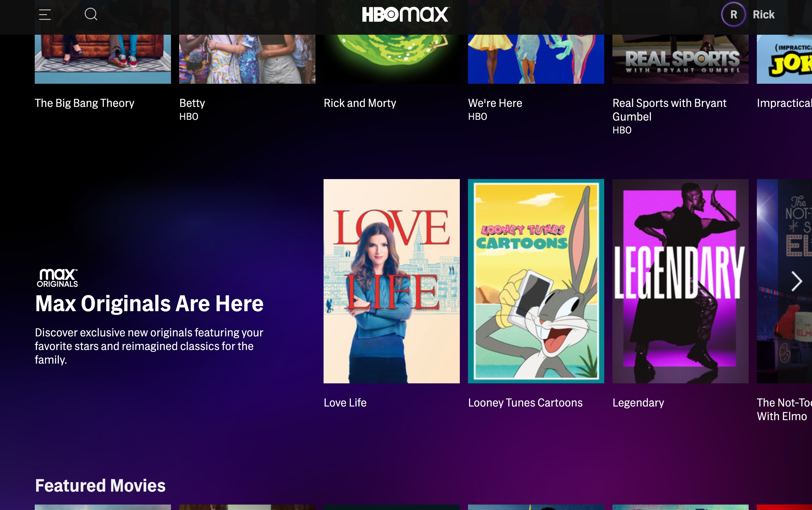Select the Looney Tunes Cartoons poster
The image size is (812, 510).
pos(536,281)
